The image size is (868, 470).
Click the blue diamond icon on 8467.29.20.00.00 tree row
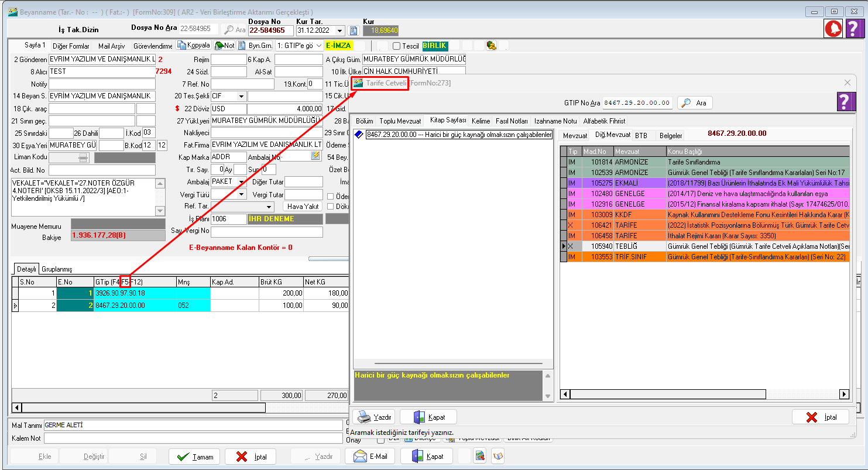[x=359, y=135]
